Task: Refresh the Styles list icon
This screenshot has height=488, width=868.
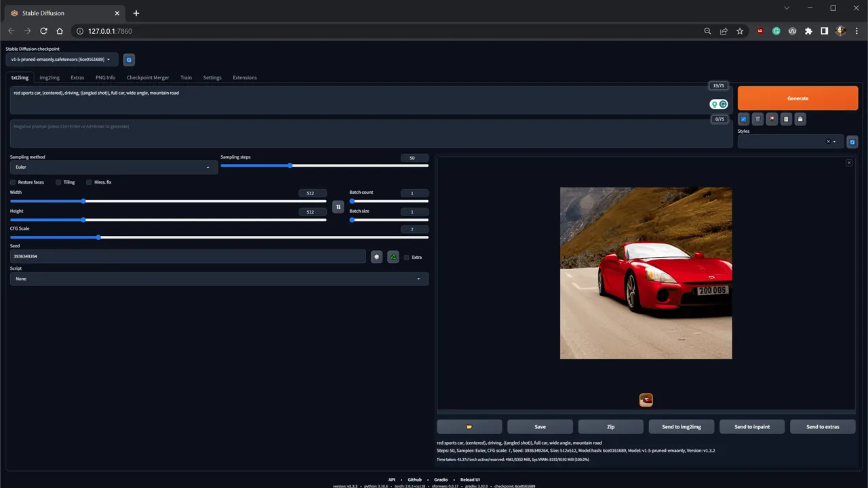Action: click(x=852, y=142)
